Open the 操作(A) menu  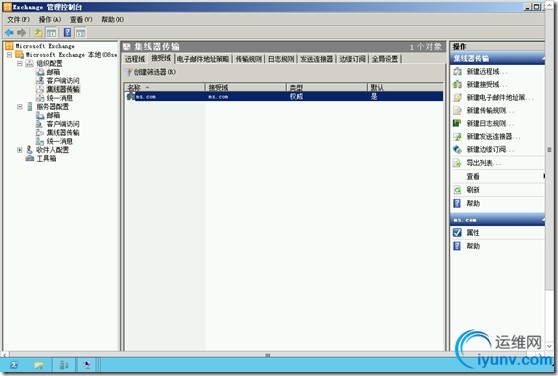50,19
